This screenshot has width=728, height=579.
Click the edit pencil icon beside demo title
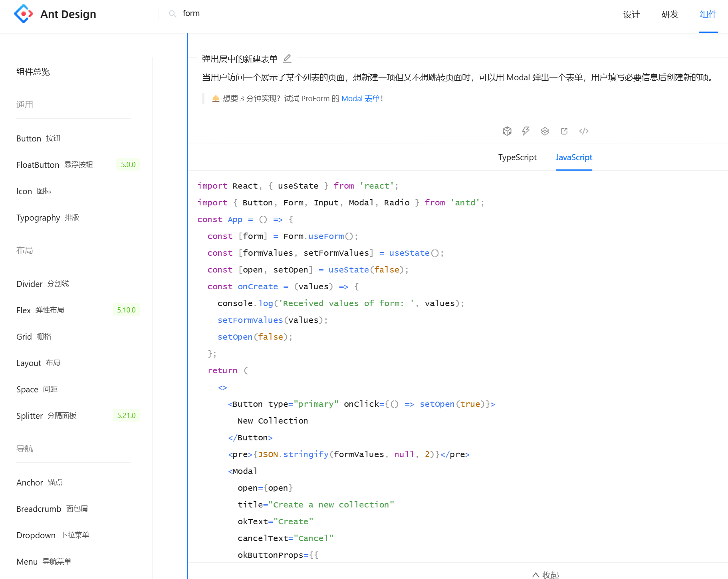(x=287, y=59)
